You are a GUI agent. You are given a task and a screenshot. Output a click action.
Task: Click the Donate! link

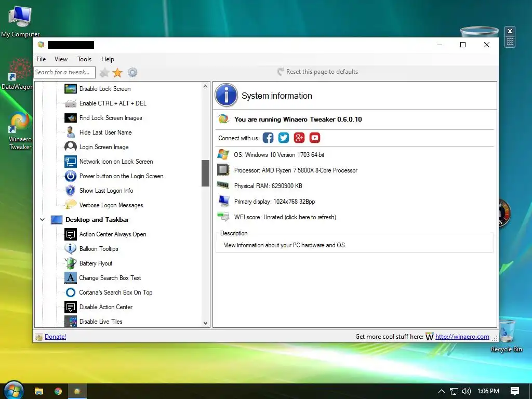tap(55, 337)
